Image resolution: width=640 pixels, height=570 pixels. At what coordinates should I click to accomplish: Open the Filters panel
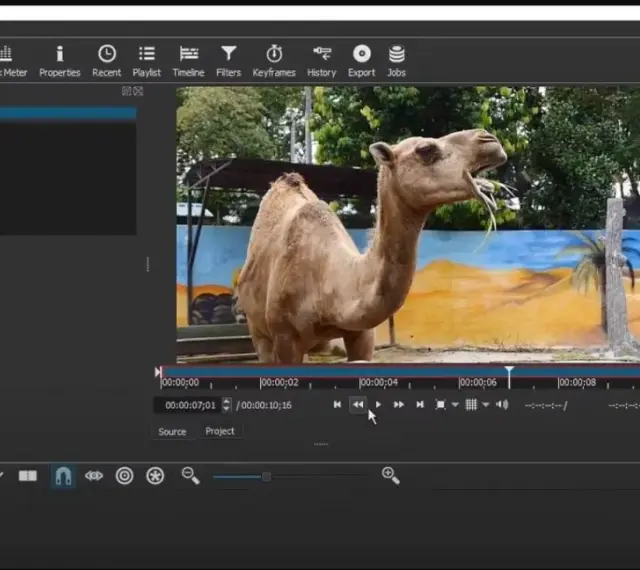[229, 61]
